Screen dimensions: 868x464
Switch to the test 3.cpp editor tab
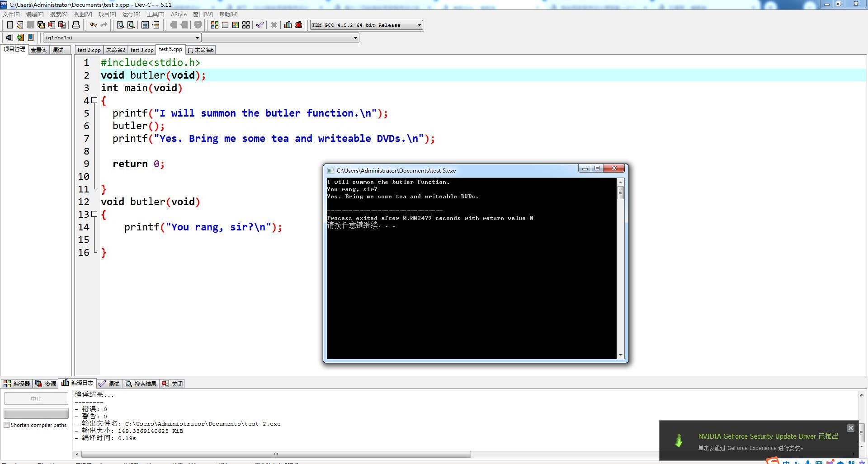142,50
